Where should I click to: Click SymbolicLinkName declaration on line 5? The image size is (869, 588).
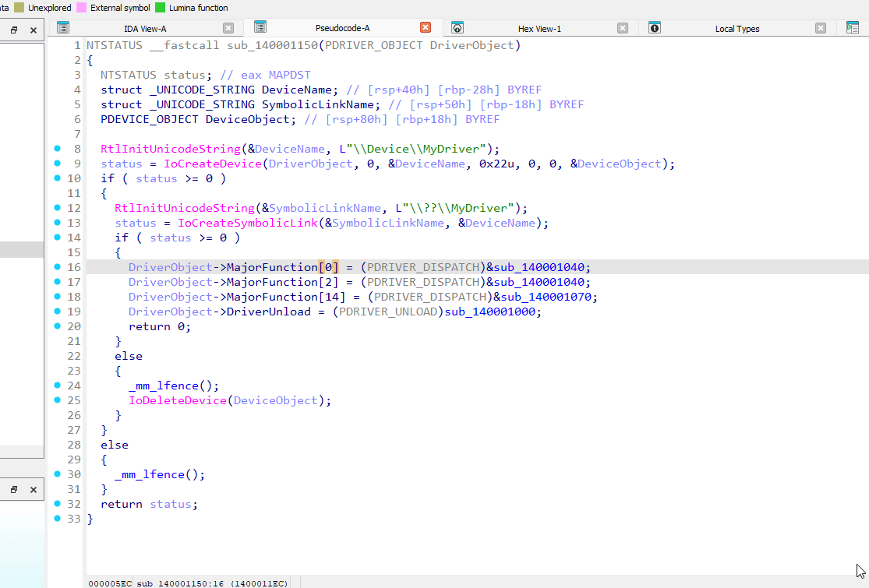click(317, 104)
